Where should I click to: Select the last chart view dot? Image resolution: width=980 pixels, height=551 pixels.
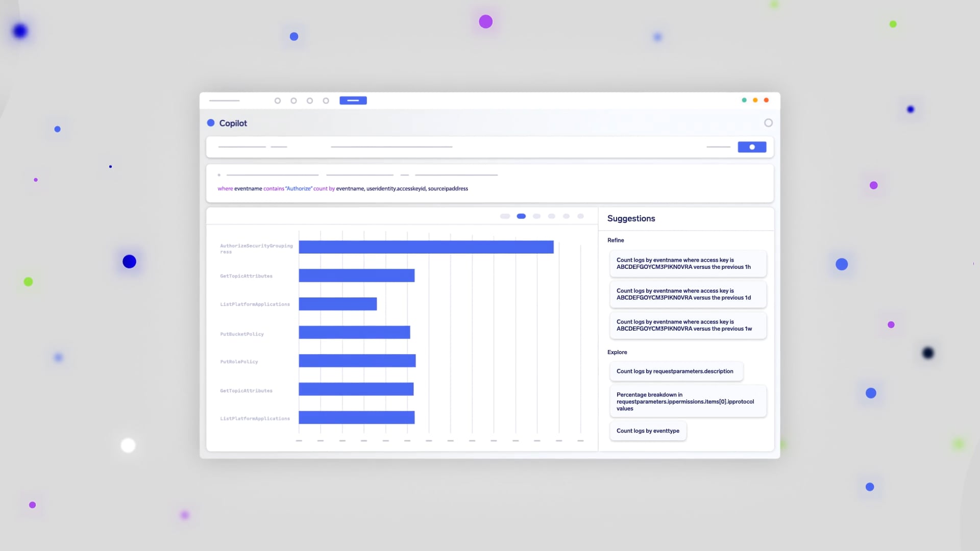[580, 216]
